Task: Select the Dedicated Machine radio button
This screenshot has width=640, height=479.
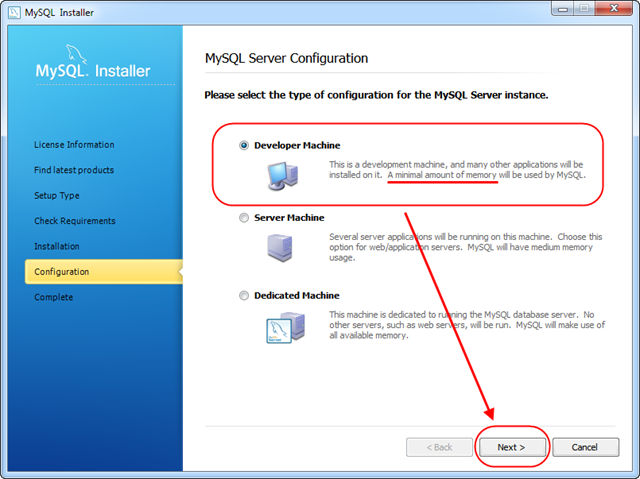Action: click(x=244, y=295)
